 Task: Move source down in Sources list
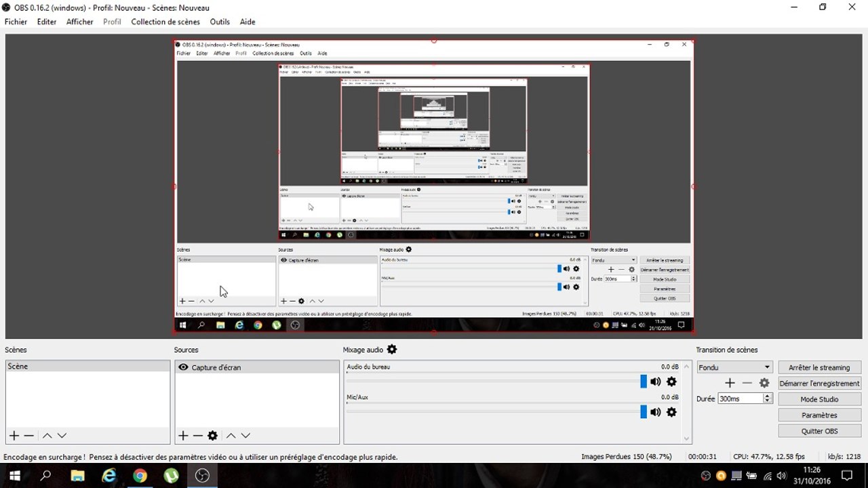[245, 436]
